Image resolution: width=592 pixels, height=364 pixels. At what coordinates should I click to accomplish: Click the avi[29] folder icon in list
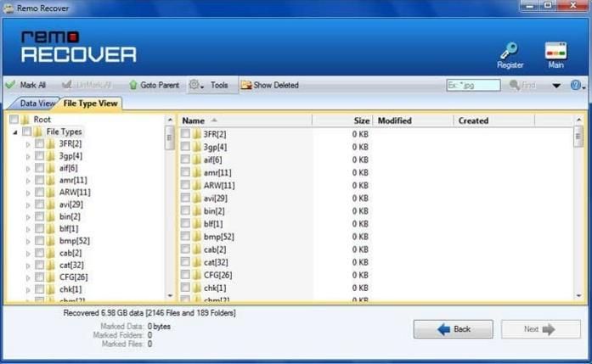coord(197,198)
